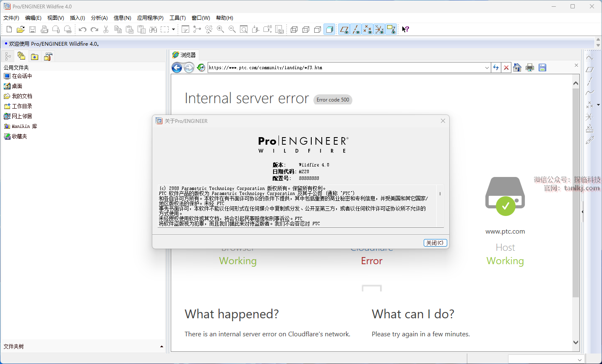Open an existing file via the folder icon
This screenshot has width=602, height=364.
pos(21,29)
